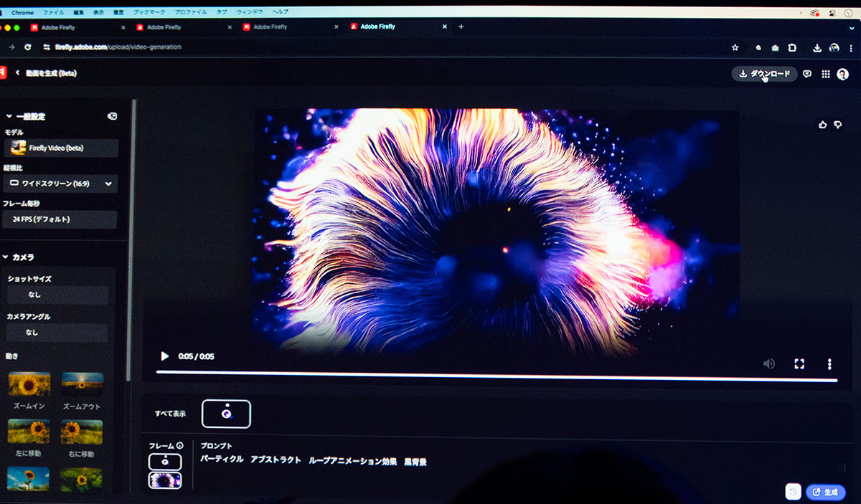The height and width of the screenshot is (504, 861).
Task: Select the ズームアウト motion thumbnail
Action: (82, 384)
